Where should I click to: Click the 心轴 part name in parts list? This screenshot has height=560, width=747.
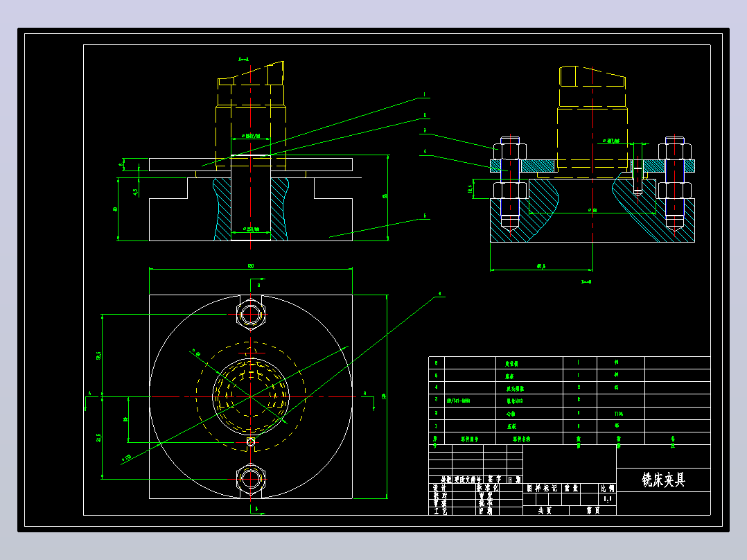click(511, 414)
